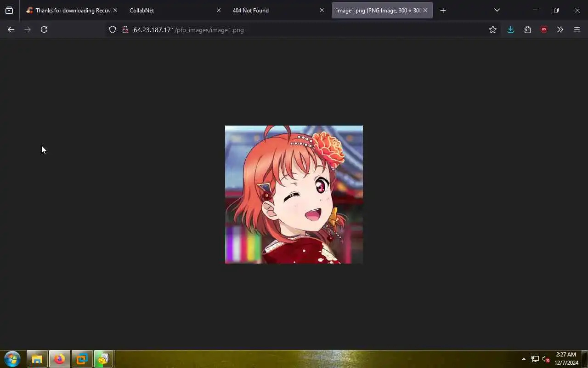
Task: Switch to Thanks for downloading Recuva tab
Action: [x=72, y=10]
